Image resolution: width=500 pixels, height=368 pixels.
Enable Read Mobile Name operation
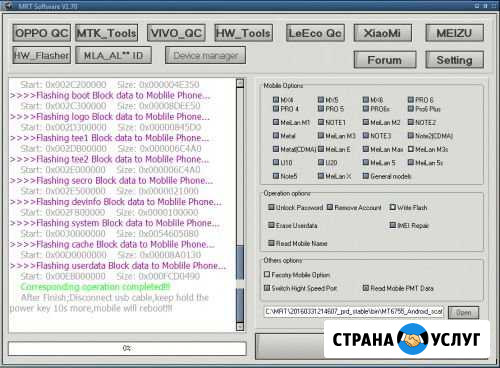click(271, 243)
